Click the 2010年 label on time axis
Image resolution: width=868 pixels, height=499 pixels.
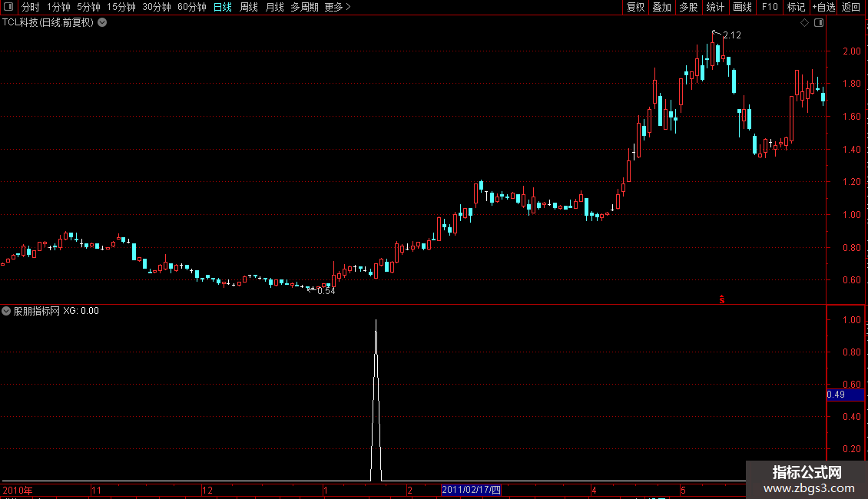[x=18, y=490]
